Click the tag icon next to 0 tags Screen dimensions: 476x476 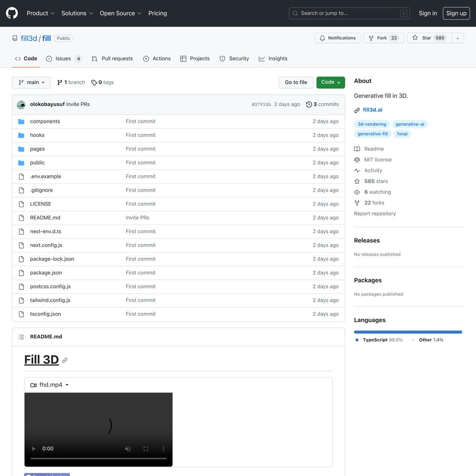94,82
